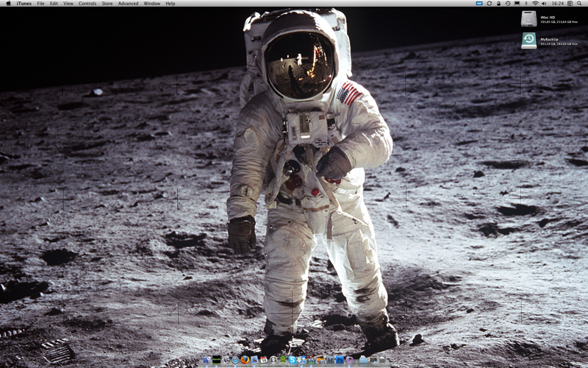Viewport: 588px width, 368px height.
Task: Open the Wi-Fi status menu
Action: click(535, 4)
